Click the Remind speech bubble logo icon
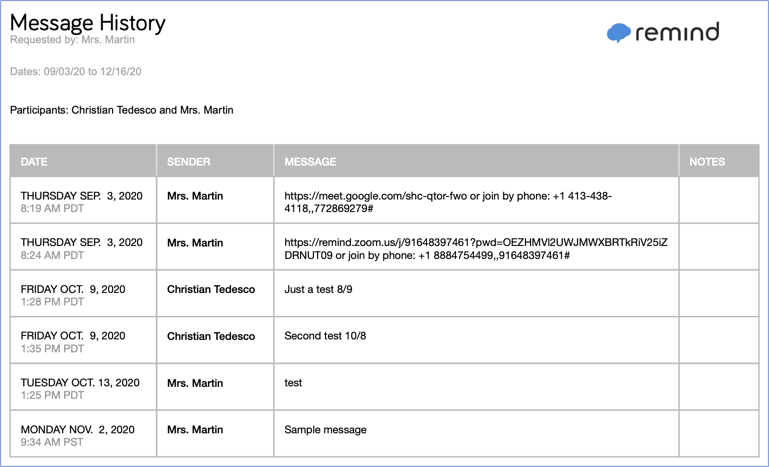This screenshot has width=769, height=467. (619, 33)
